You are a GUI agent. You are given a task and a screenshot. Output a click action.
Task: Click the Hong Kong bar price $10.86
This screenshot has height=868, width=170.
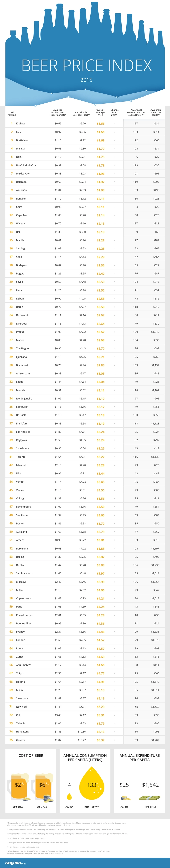(x=82, y=732)
